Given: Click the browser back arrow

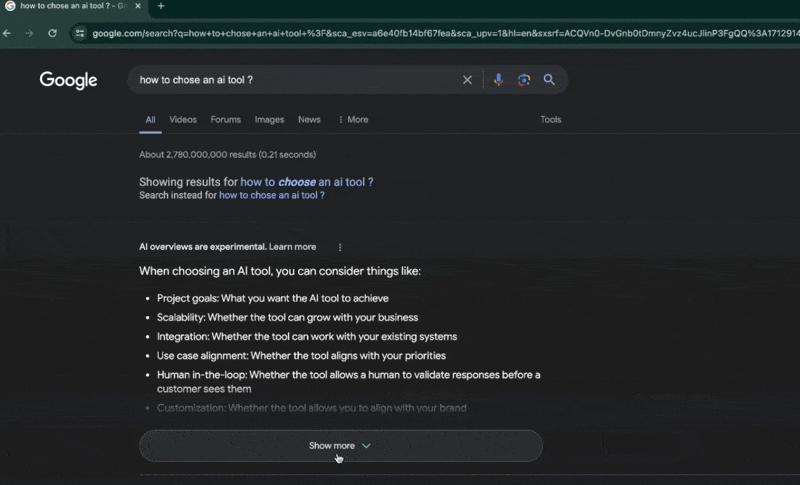Looking at the screenshot, I should pos(7,33).
